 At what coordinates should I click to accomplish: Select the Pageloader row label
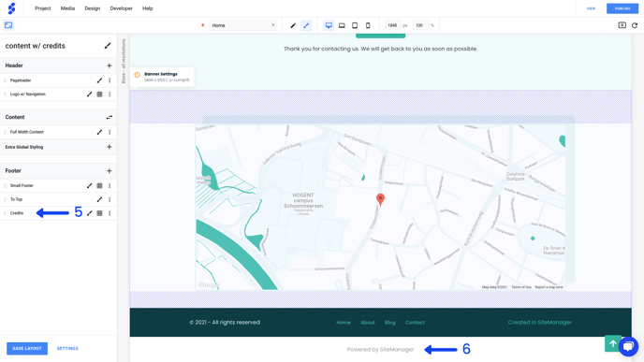coord(21,80)
